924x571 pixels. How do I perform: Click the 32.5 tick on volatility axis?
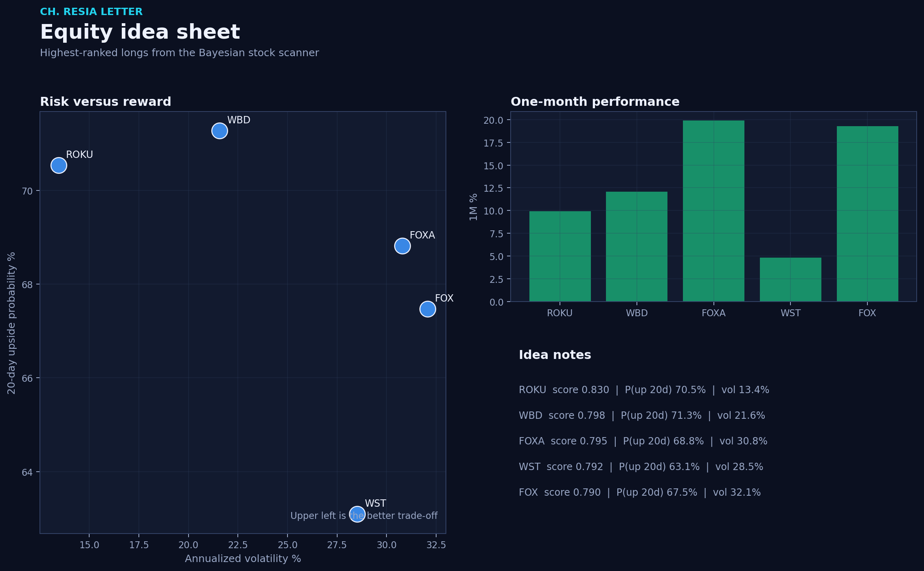pyautogui.click(x=436, y=545)
